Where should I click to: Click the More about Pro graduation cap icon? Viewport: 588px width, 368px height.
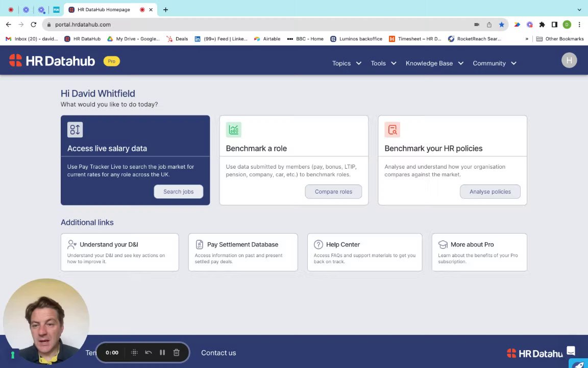443,244
